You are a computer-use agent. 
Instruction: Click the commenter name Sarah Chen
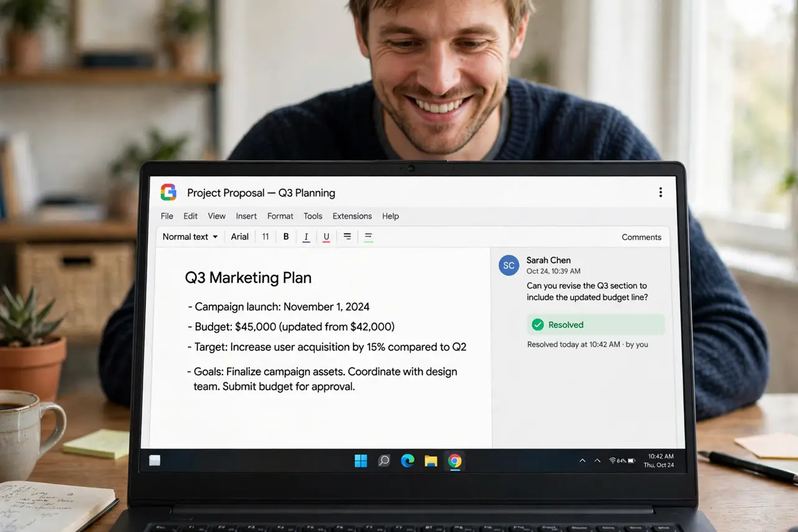(549, 260)
